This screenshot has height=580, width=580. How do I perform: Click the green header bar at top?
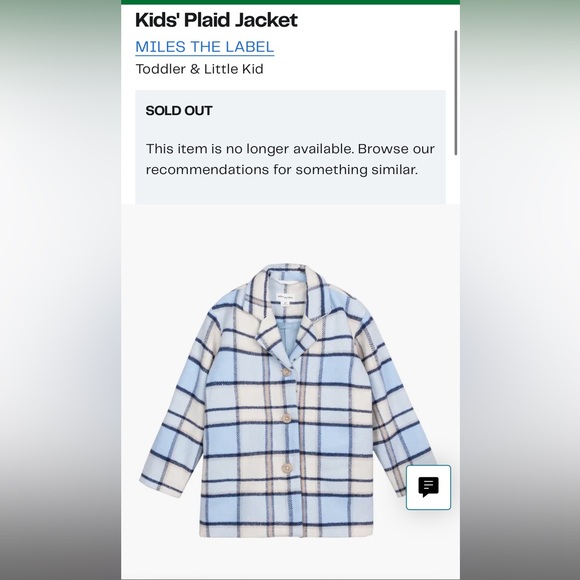290,2
